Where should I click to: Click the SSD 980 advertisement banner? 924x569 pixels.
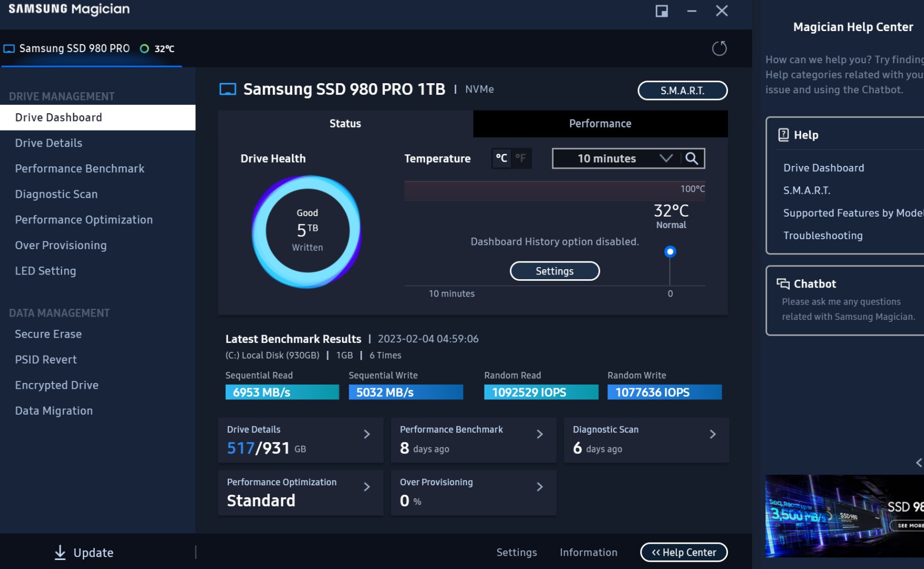(844, 516)
